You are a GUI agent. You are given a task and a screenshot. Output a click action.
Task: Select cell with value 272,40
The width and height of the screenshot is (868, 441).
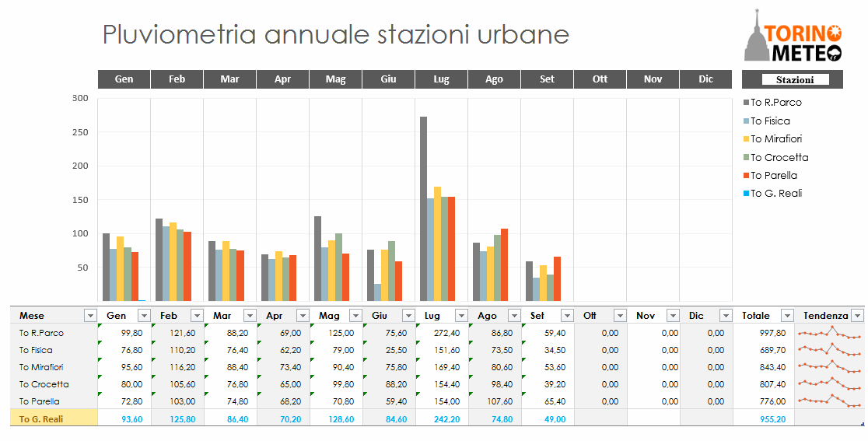(442, 333)
